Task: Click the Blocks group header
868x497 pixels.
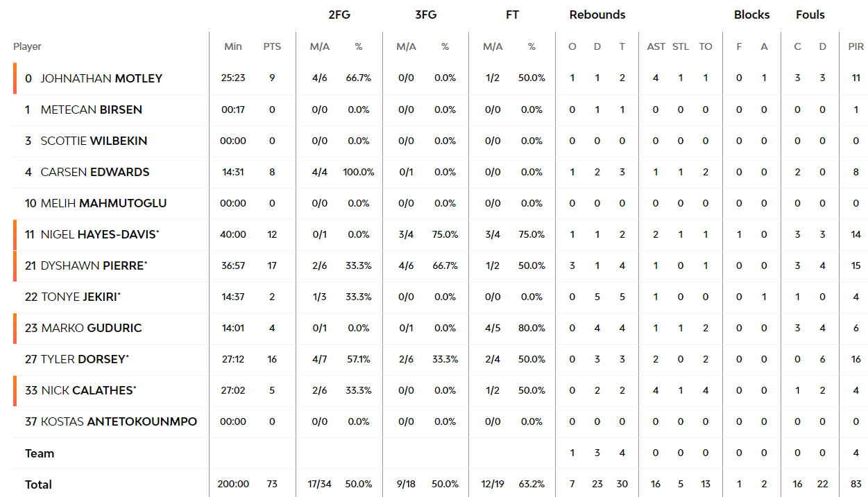Action: (x=751, y=15)
